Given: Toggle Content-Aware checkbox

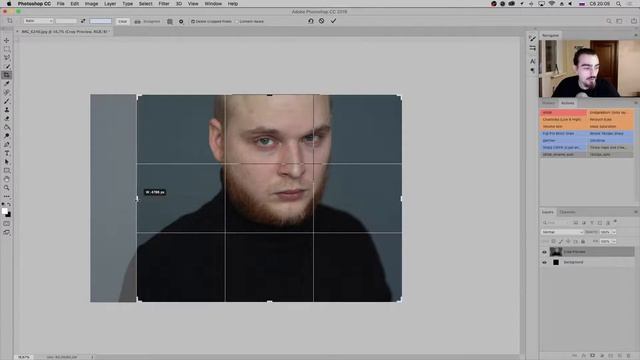Looking at the screenshot, I should pos(237,21).
